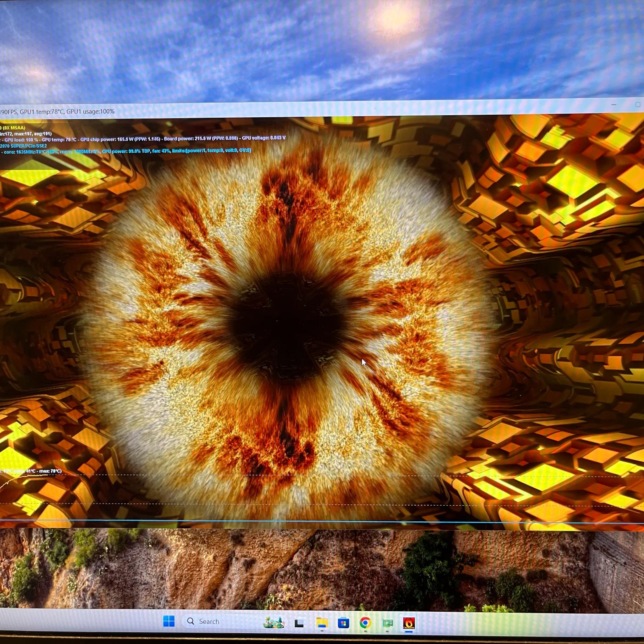Click the FurMark flame taskbar icon
644x644 pixels.
pyautogui.click(x=409, y=622)
